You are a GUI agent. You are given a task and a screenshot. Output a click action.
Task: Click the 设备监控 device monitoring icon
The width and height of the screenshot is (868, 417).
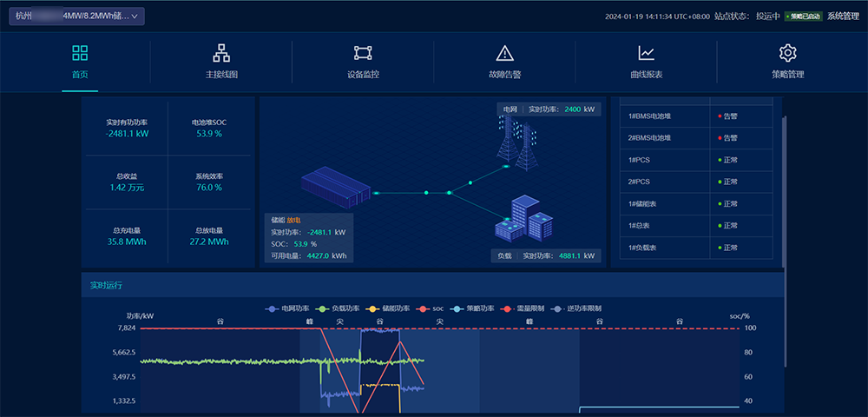[363, 53]
